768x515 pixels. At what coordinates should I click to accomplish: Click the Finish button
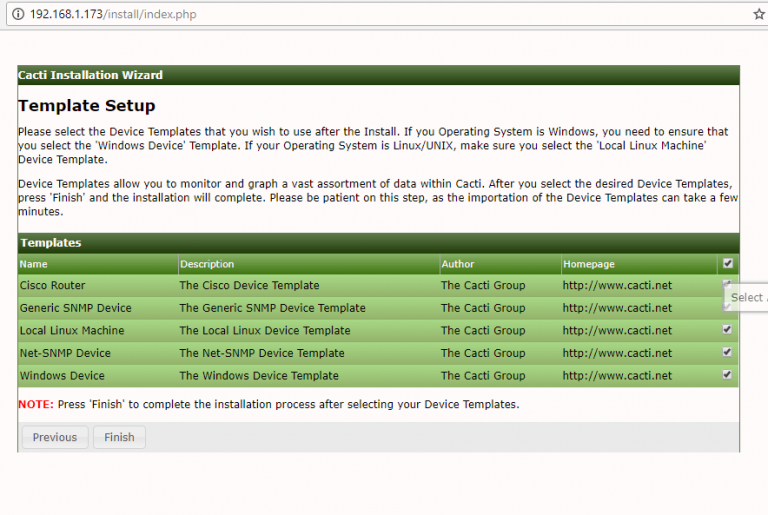point(119,437)
